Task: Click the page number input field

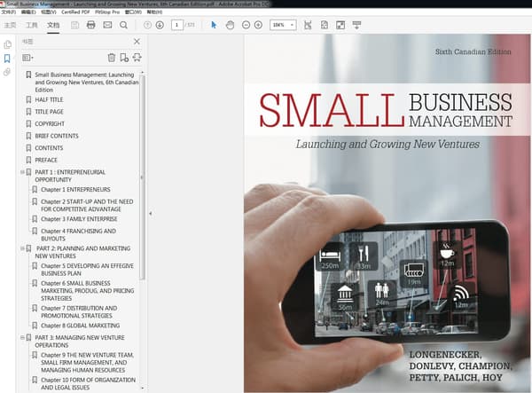Action: (177, 25)
